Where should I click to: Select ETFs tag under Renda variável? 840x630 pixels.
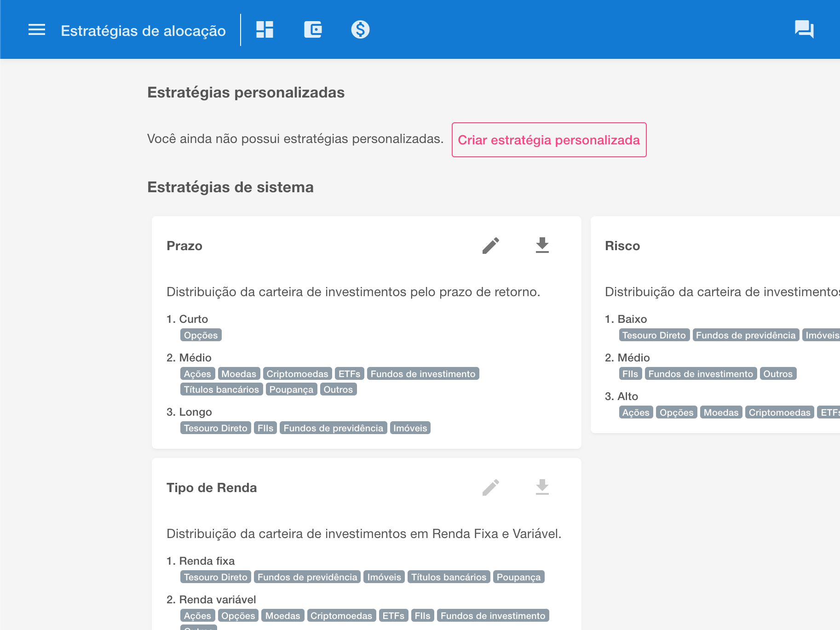click(393, 616)
